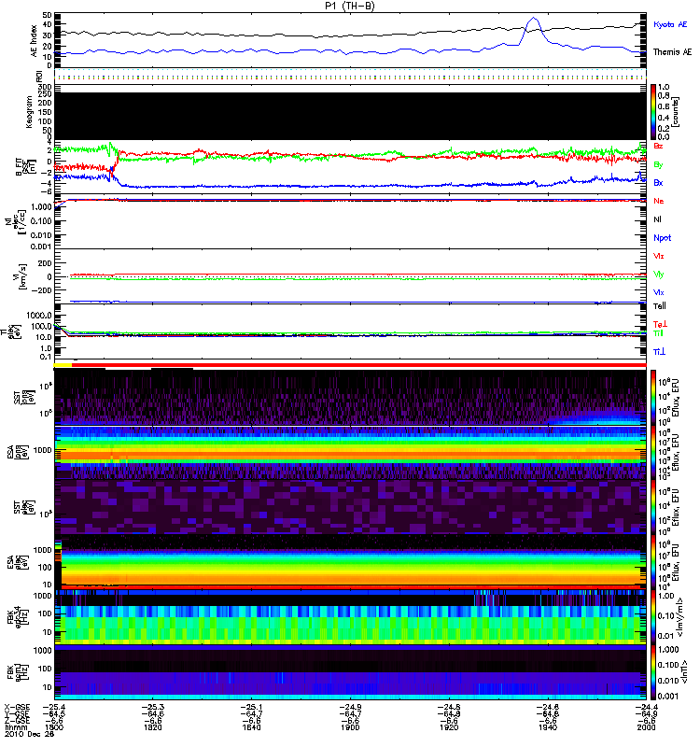Click the Keogram counts color bar

[x=653, y=112]
